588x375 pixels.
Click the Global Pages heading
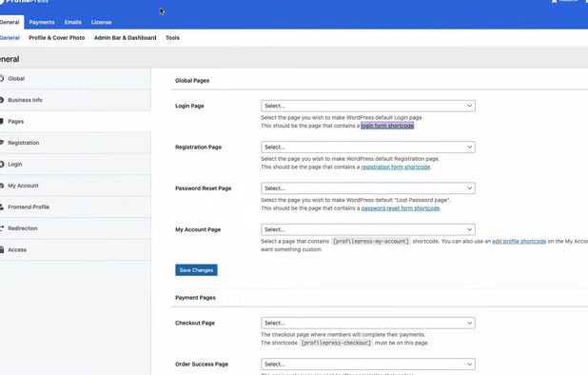[192, 81]
